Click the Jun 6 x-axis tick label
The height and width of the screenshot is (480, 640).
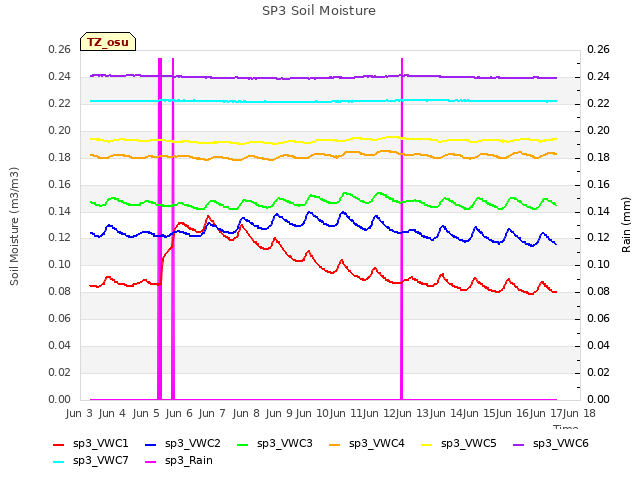[179, 413]
